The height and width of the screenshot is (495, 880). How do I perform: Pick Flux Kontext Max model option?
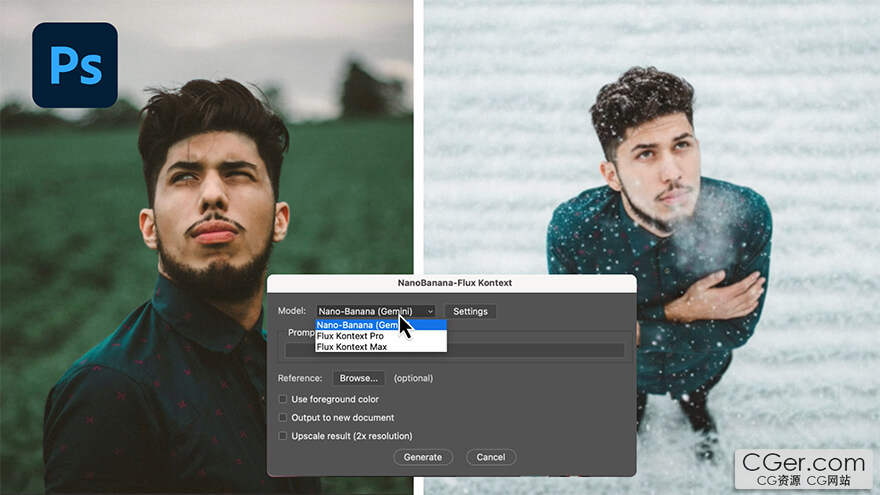(x=351, y=347)
